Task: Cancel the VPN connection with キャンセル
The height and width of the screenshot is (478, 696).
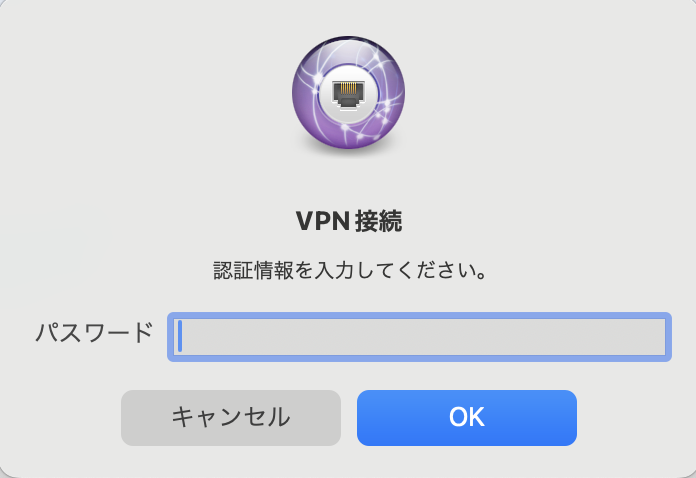Action: pyautogui.click(x=231, y=418)
